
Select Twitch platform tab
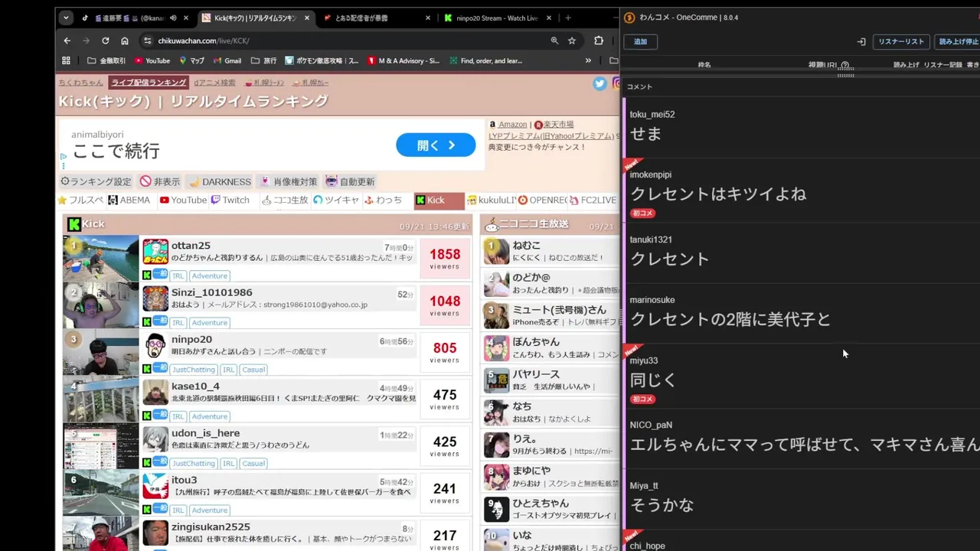click(x=230, y=200)
